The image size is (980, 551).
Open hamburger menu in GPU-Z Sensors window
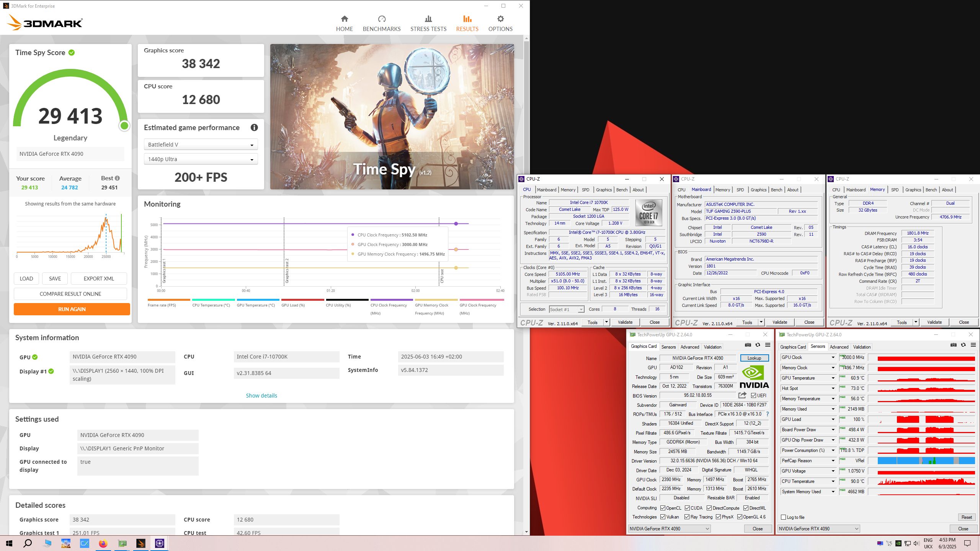pyautogui.click(x=973, y=345)
